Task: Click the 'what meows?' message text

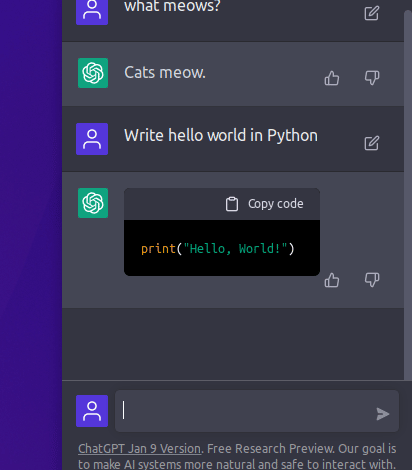Action: pos(172,6)
